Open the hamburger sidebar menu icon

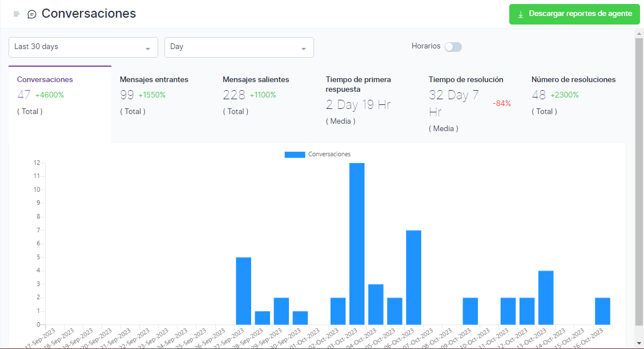17,14
